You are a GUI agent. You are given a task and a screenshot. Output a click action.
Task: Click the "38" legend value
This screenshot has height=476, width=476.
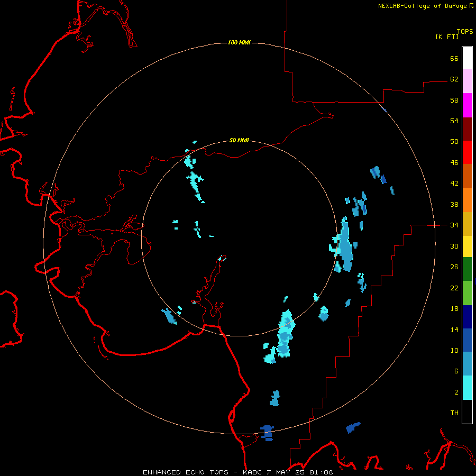point(454,204)
